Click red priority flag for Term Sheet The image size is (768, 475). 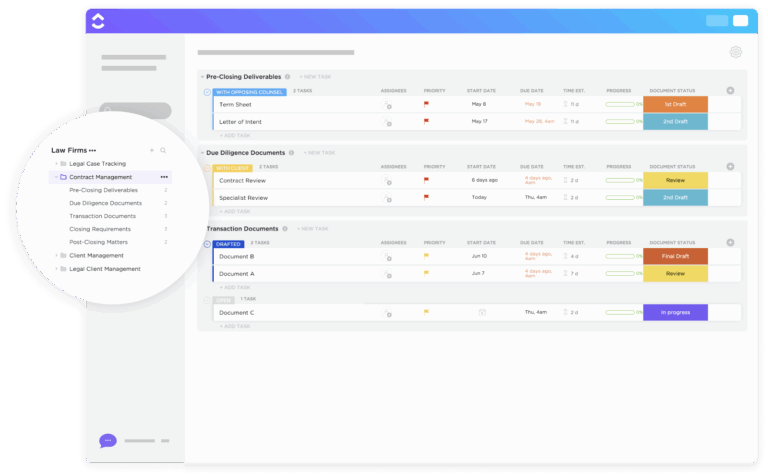426,104
